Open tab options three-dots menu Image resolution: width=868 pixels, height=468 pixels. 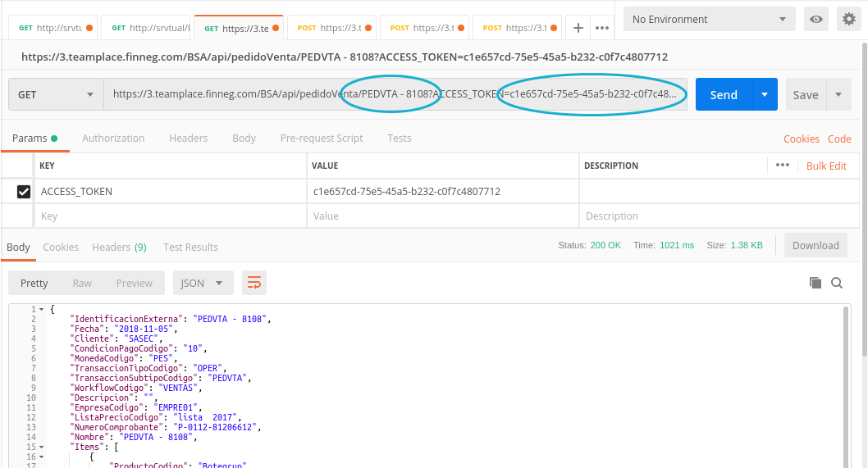(602, 28)
